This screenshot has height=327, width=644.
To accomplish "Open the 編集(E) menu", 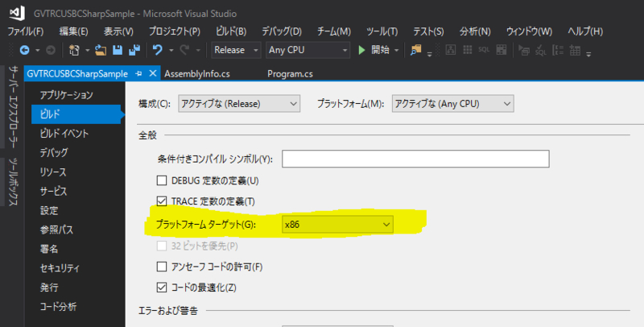I will (x=73, y=31).
